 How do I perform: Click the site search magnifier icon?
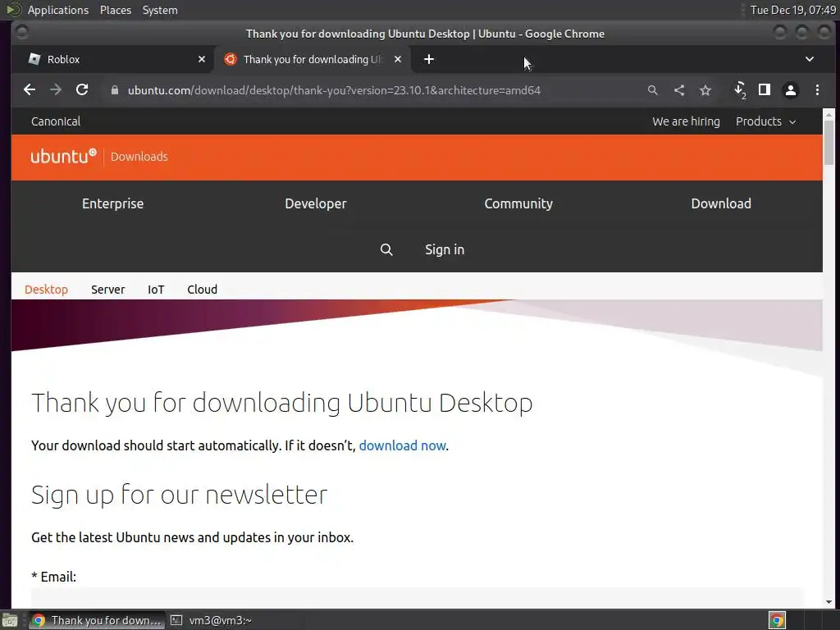386,249
